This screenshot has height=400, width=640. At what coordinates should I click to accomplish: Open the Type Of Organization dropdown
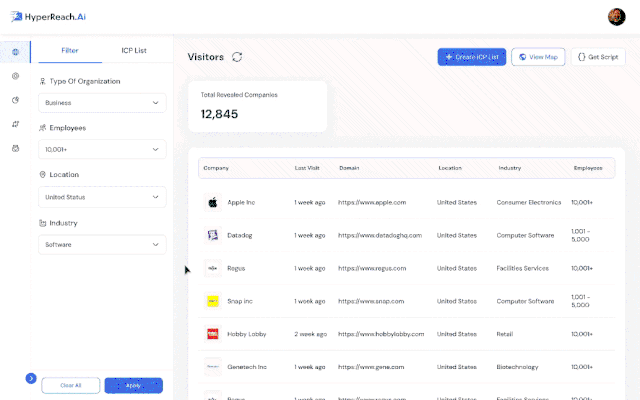coord(101,102)
